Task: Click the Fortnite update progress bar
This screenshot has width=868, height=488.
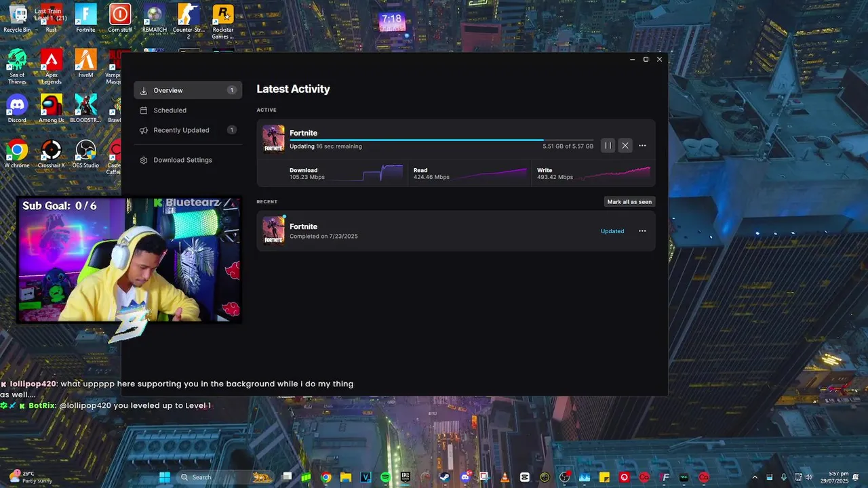Action: point(441,140)
